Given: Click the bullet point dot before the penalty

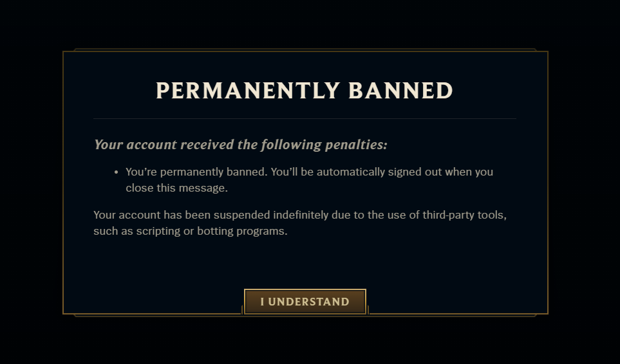Looking at the screenshot, I should point(117,172).
